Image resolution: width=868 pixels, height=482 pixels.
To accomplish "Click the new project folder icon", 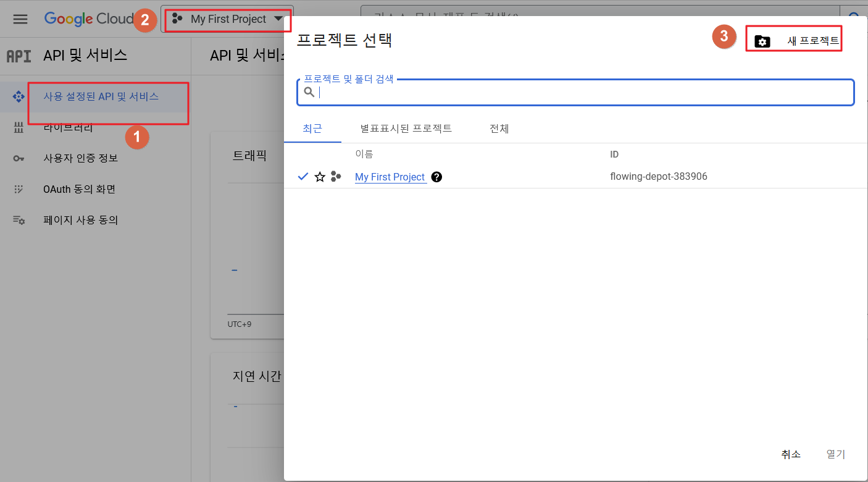I will (762, 42).
